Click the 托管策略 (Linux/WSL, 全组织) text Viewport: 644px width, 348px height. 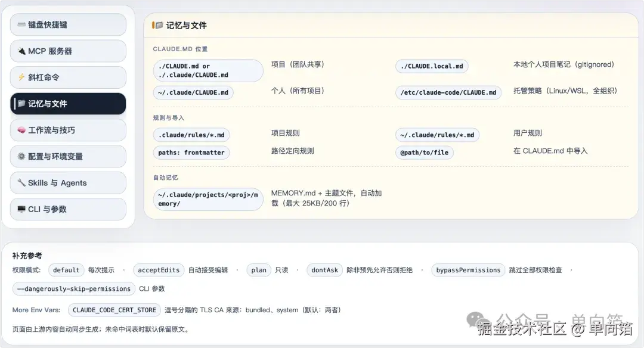(x=565, y=91)
